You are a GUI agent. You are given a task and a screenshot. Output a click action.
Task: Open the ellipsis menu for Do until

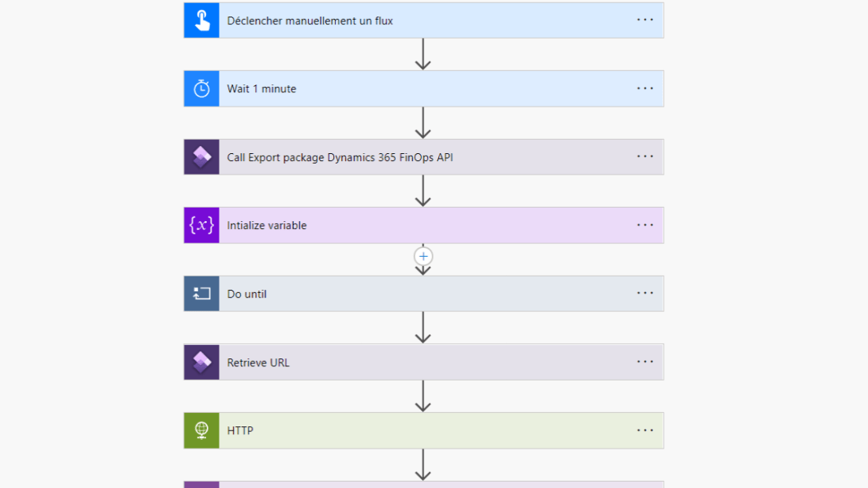click(645, 293)
